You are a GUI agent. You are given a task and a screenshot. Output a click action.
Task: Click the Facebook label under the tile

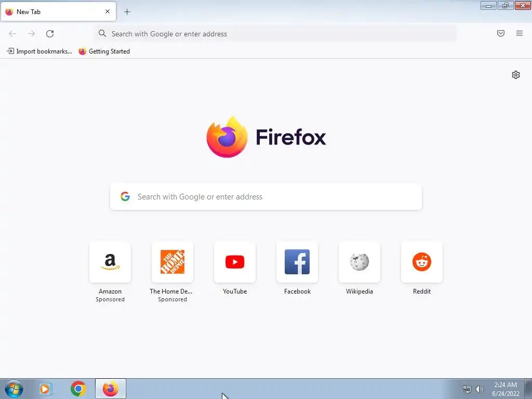[297, 291]
